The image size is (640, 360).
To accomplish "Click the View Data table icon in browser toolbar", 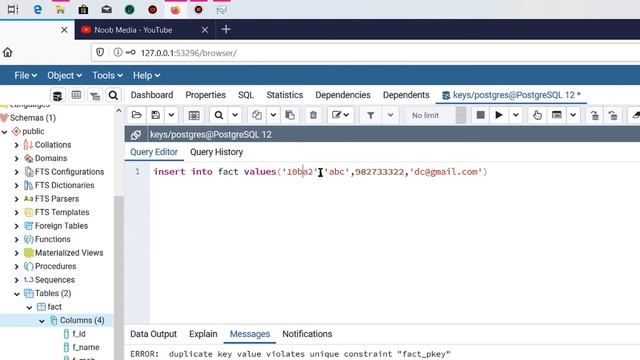I will (x=76, y=96).
